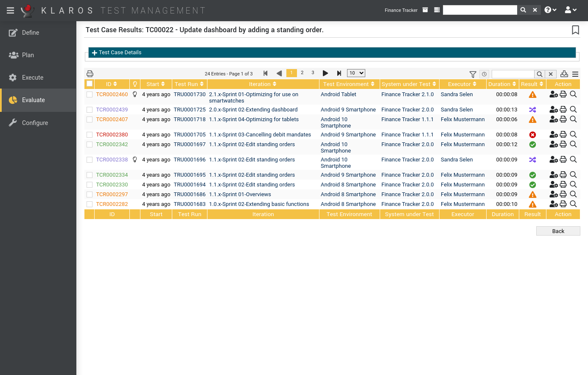Click the Finance Tracker project label
Viewport: 588px width, 375px height.
[x=401, y=10]
